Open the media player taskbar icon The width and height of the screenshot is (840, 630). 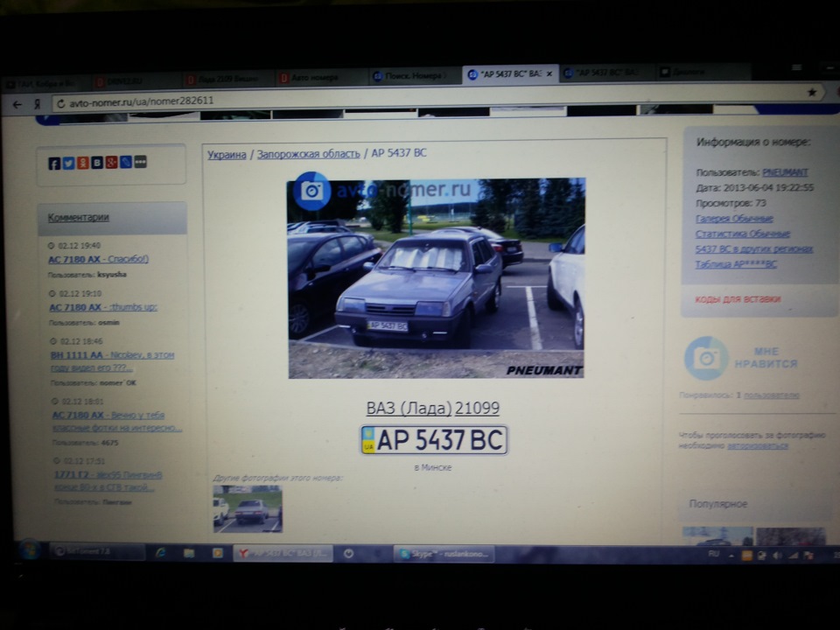pos(218,553)
